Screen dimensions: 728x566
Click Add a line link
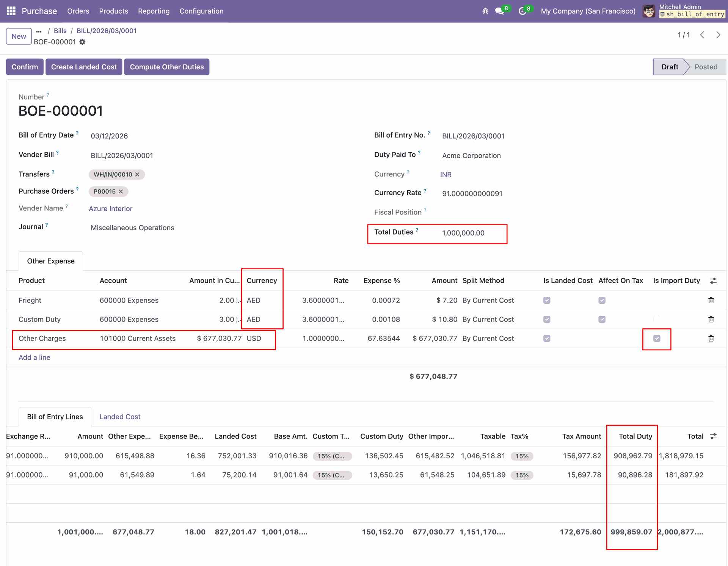[x=35, y=357]
